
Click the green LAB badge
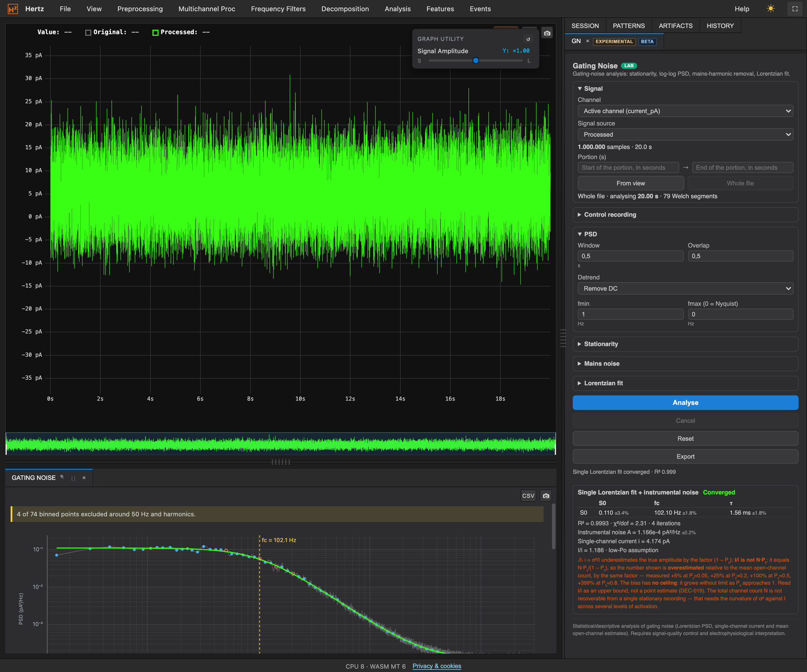[629, 65]
